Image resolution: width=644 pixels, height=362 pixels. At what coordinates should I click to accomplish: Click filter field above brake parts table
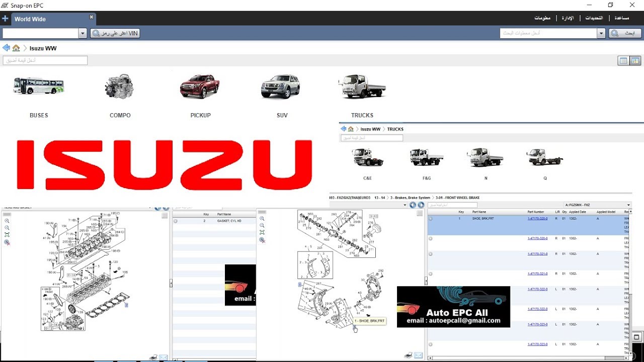click(452, 205)
